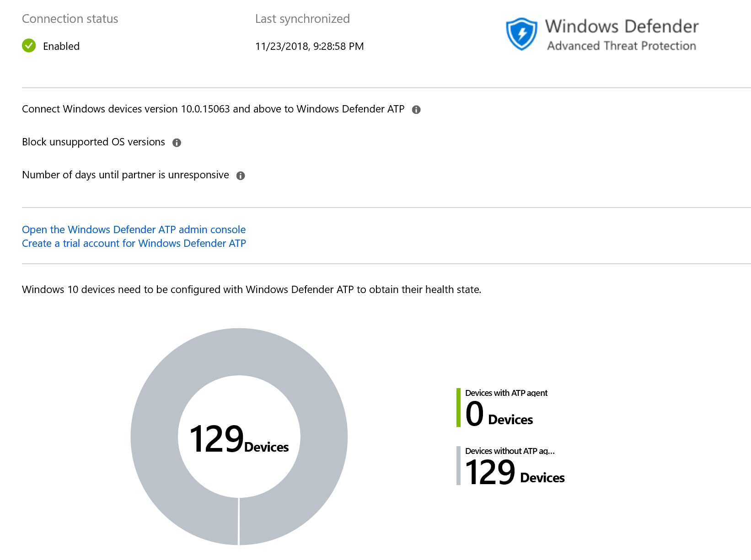Click the Connection status heading
The width and height of the screenshot is (751, 560).
coord(70,19)
